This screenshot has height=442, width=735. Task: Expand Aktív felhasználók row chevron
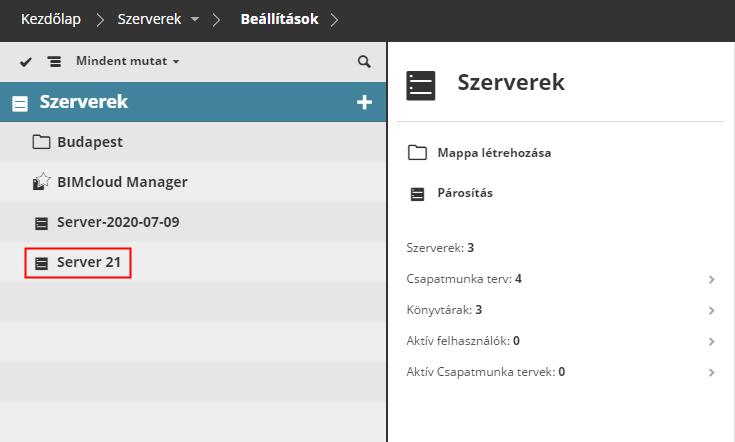coord(711,341)
